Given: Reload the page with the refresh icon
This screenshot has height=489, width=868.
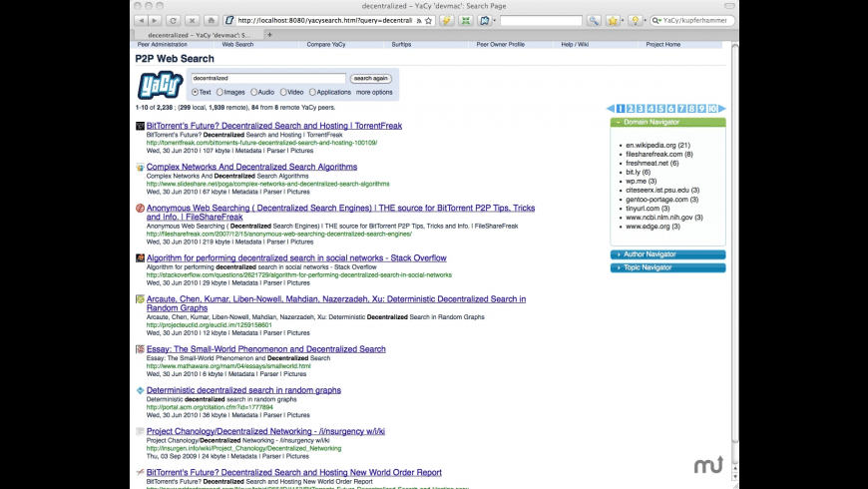Looking at the screenshot, I should [x=174, y=21].
